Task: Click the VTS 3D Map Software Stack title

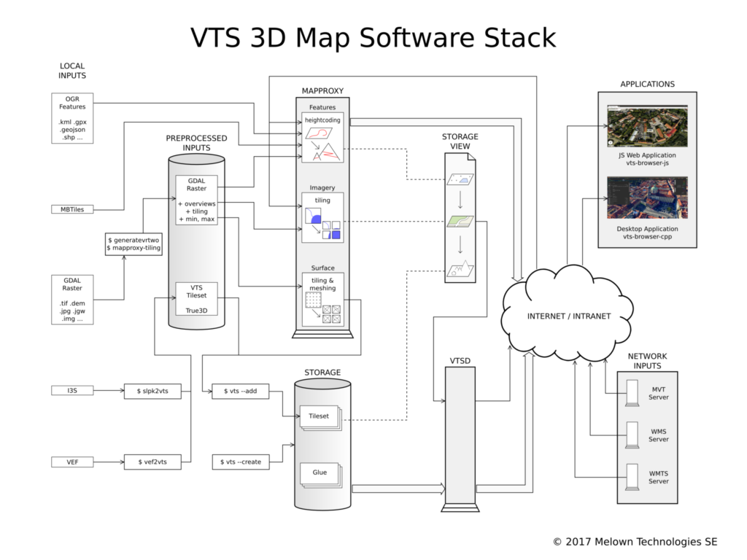Action: tap(373, 38)
